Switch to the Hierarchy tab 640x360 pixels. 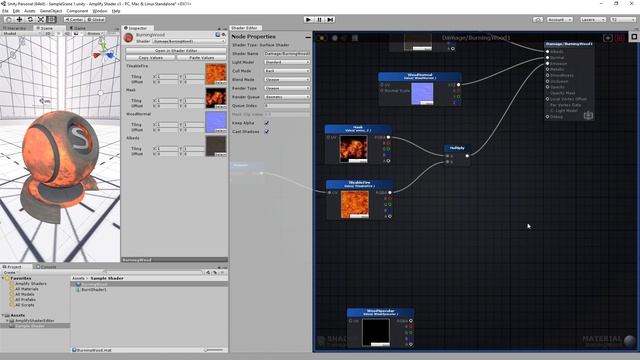pos(16,28)
